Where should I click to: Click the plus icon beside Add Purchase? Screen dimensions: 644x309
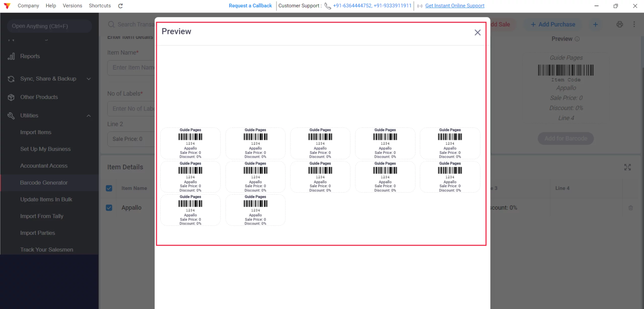(x=595, y=24)
